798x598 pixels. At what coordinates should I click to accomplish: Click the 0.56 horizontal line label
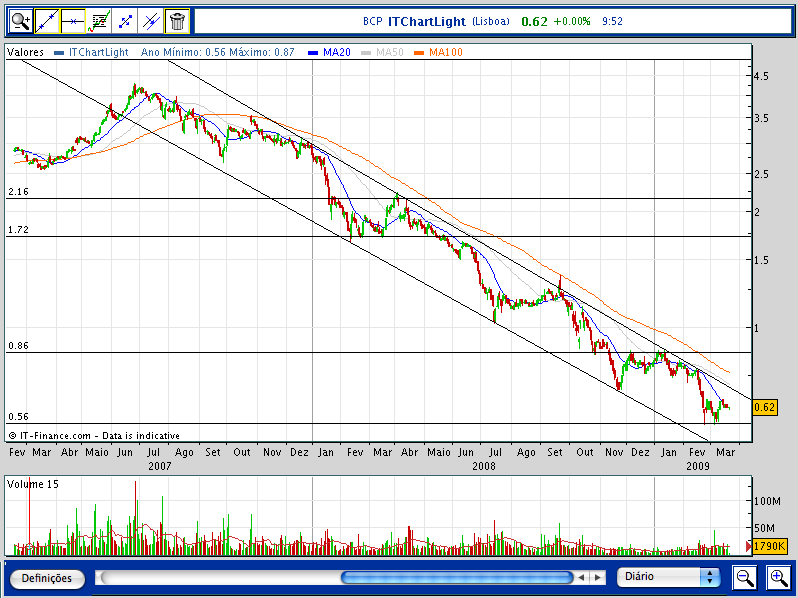(x=18, y=417)
